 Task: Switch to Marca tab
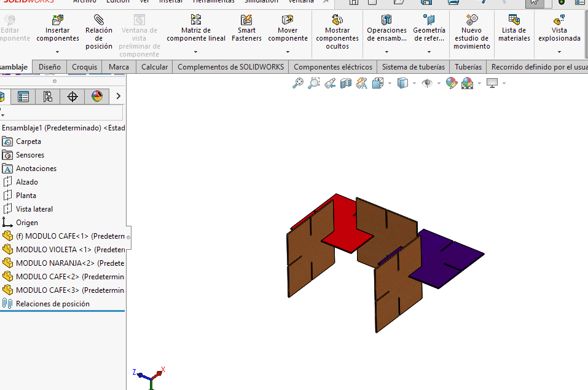click(119, 67)
